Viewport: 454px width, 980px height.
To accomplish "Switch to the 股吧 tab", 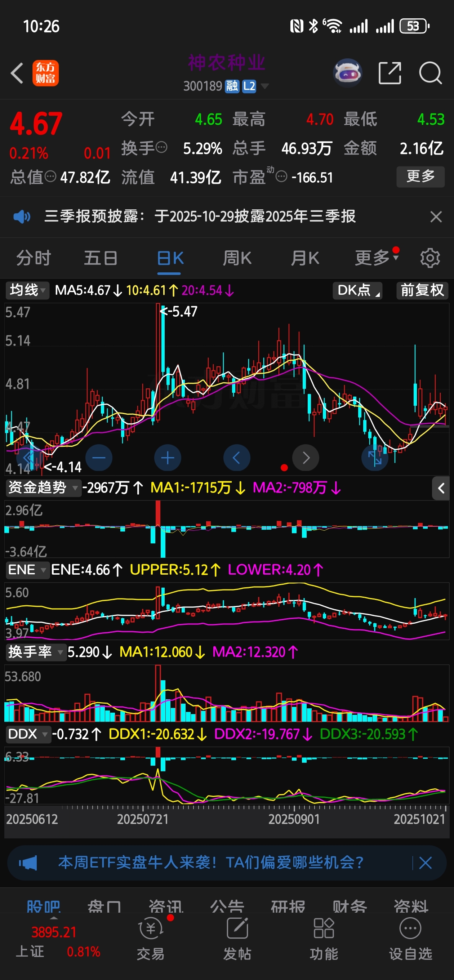I will point(43,907).
